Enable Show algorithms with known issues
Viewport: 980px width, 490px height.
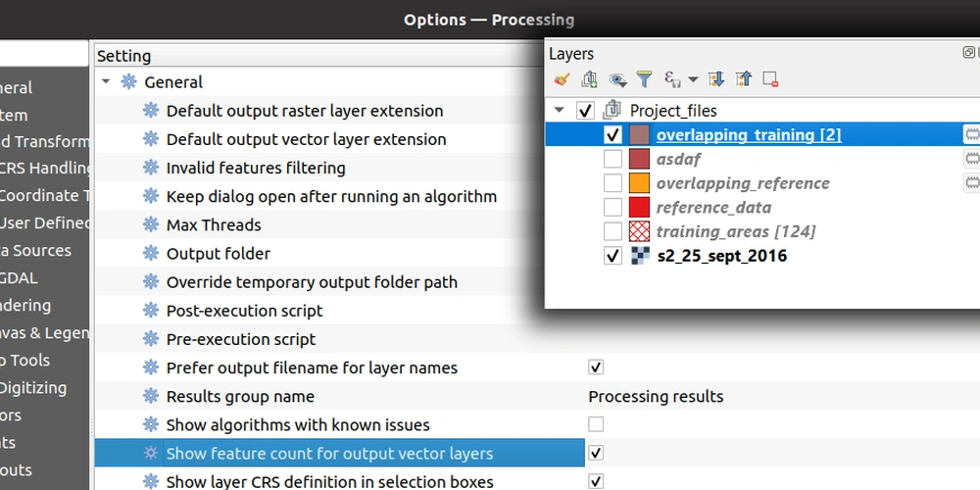click(596, 425)
